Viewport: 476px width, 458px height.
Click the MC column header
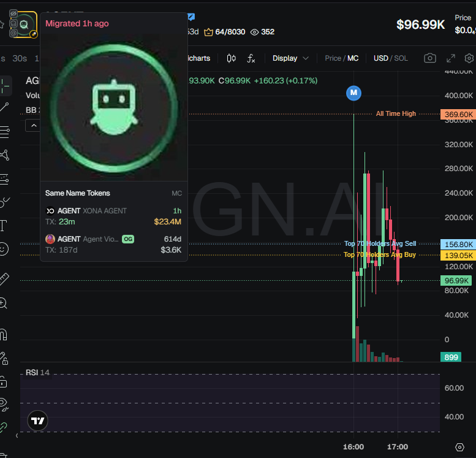(x=176, y=193)
